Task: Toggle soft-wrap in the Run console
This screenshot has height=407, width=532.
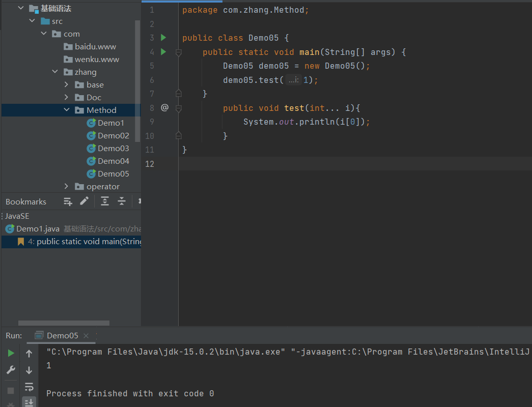Action: pyautogui.click(x=29, y=387)
